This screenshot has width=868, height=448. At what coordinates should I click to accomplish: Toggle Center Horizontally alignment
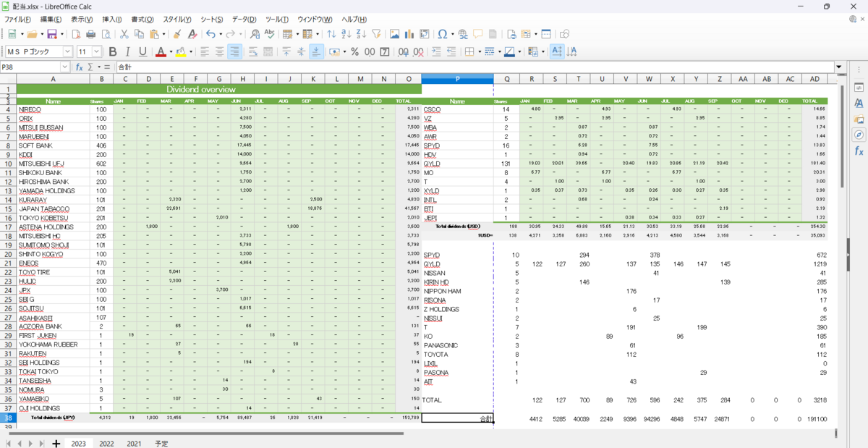click(x=219, y=51)
